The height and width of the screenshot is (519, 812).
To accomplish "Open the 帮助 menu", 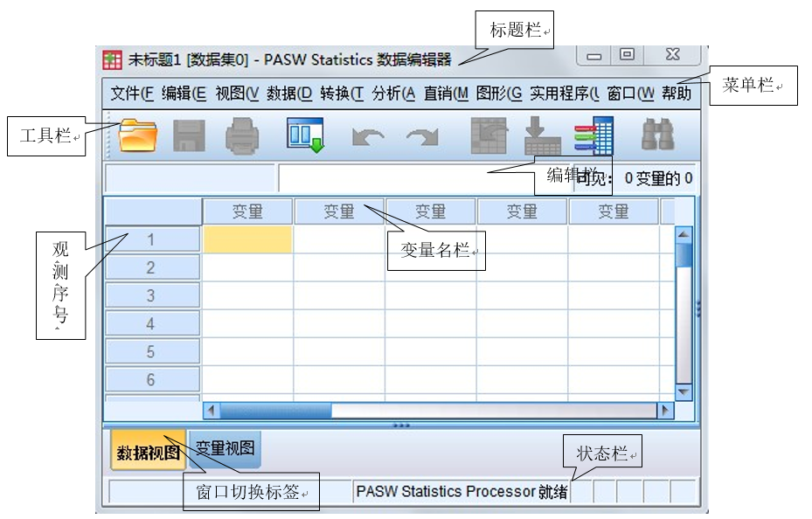I will [x=677, y=93].
